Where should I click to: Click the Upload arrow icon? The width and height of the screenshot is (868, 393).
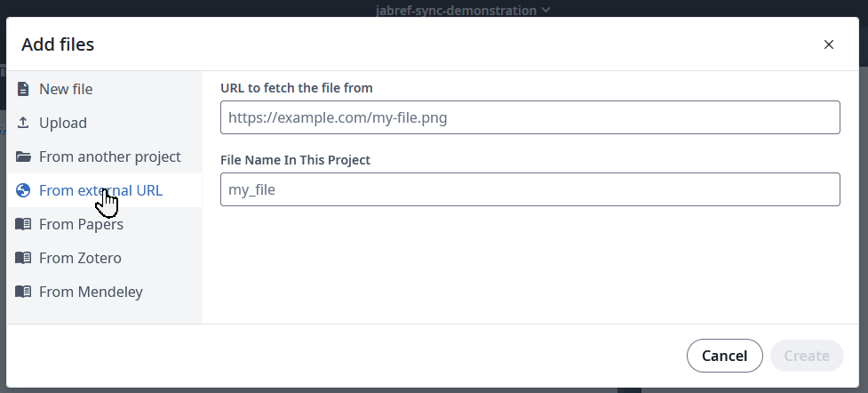[23, 123]
